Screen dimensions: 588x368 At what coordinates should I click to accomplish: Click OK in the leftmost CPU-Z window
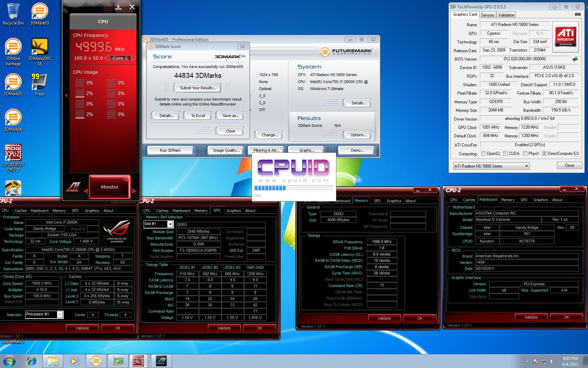pos(118,328)
